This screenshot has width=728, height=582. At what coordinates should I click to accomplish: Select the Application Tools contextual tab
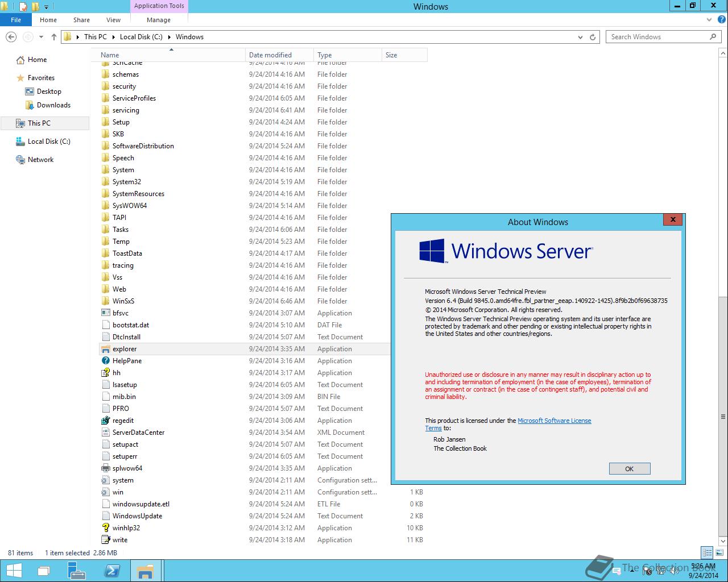tap(159, 6)
